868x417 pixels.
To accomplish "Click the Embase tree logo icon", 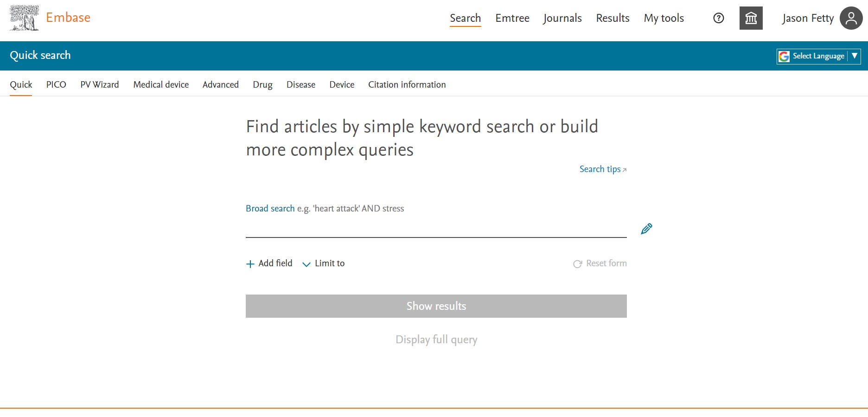I will (25, 18).
